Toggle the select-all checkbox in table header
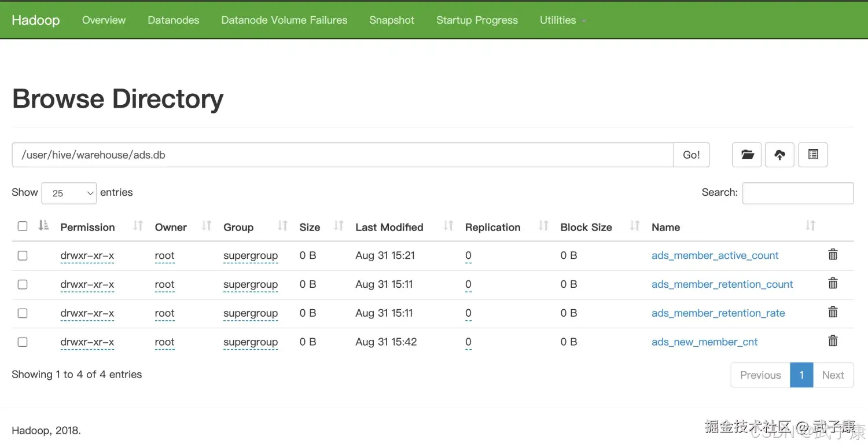This screenshot has height=447, width=868. (23, 226)
